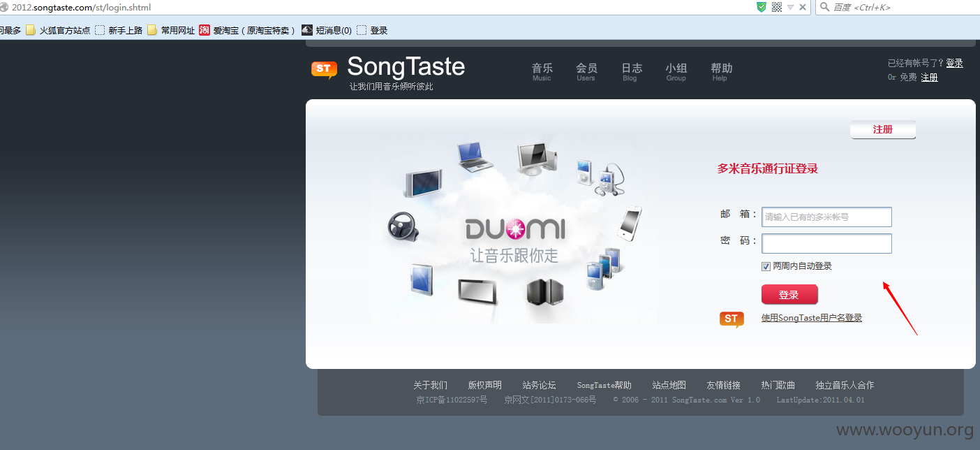Click the 站点地图 footer link
This screenshot has height=450, width=980.
click(669, 385)
